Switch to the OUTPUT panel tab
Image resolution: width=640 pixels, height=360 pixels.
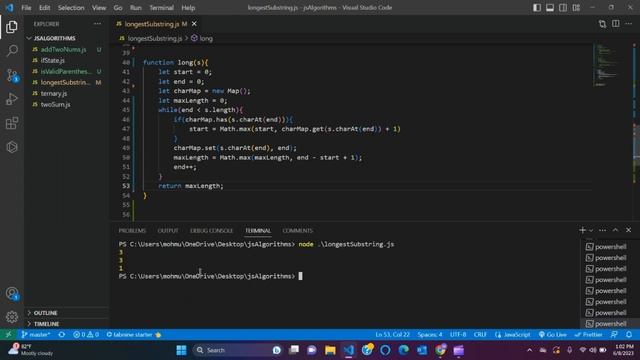tap(168, 231)
